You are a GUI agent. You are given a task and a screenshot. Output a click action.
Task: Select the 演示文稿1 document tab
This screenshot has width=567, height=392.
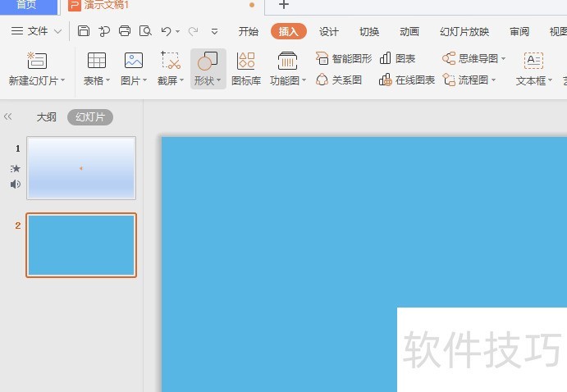[107, 5]
